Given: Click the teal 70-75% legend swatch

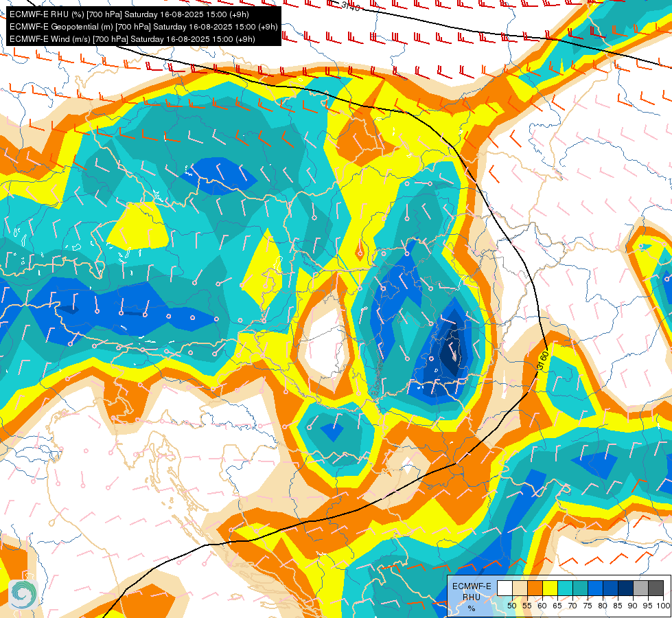Looking at the screenshot, I should 580,588.
